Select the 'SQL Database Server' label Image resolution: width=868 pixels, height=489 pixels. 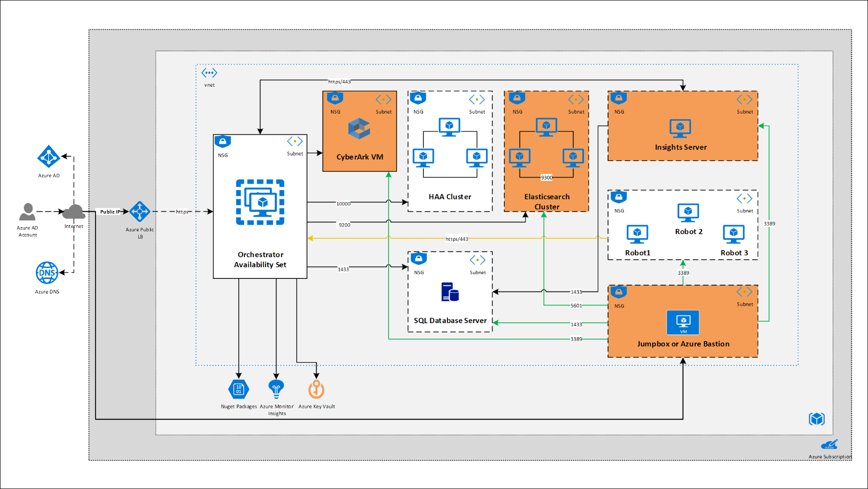450,321
